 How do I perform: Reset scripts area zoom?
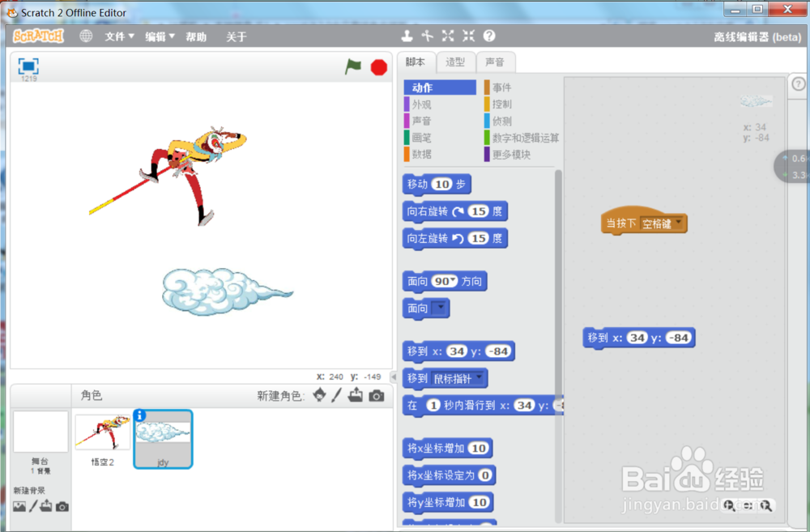[x=748, y=505]
